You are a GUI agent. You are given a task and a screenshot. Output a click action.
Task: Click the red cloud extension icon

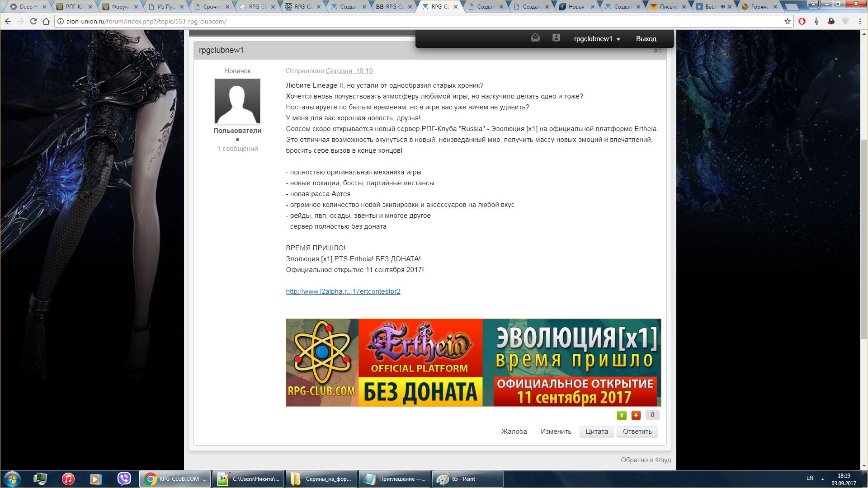pyautogui.click(x=831, y=21)
